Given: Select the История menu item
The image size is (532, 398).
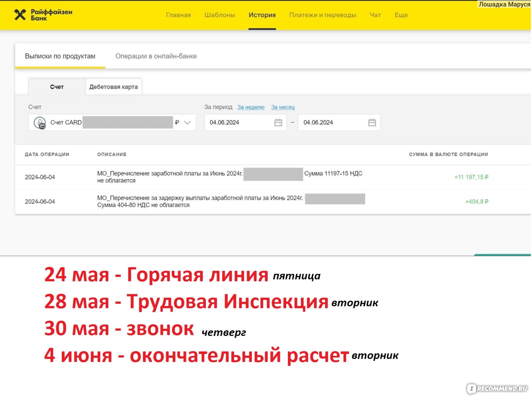Looking at the screenshot, I should (262, 15).
